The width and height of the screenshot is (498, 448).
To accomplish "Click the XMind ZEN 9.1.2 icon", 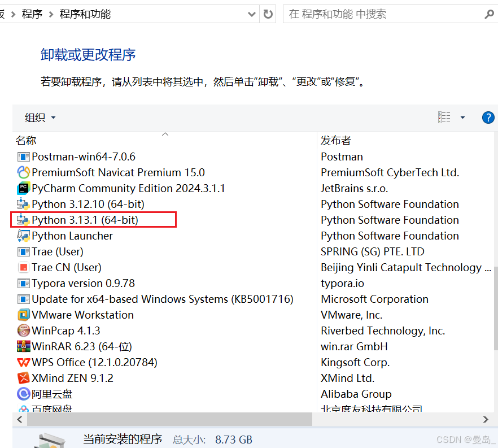I will (x=23, y=378).
